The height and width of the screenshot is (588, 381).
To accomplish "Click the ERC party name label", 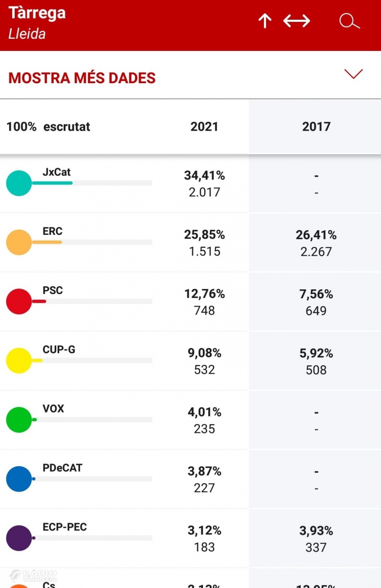I will pyautogui.click(x=52, y=231).
